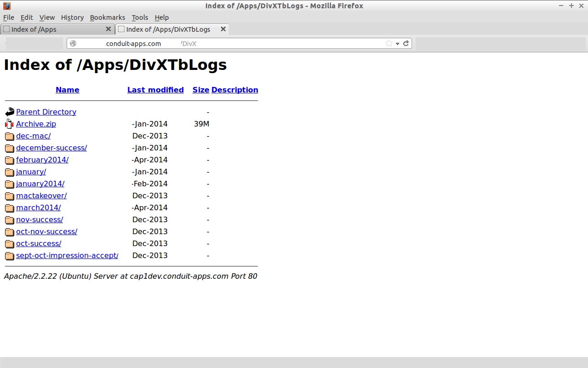Click the folder icon beside march2014/

(10, 208)
